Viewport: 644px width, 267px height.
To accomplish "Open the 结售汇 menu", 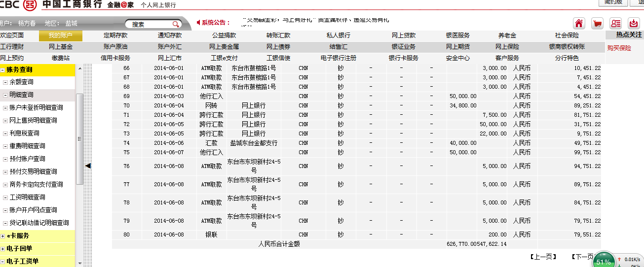I will pyautogui.click(x=339, y=47).
